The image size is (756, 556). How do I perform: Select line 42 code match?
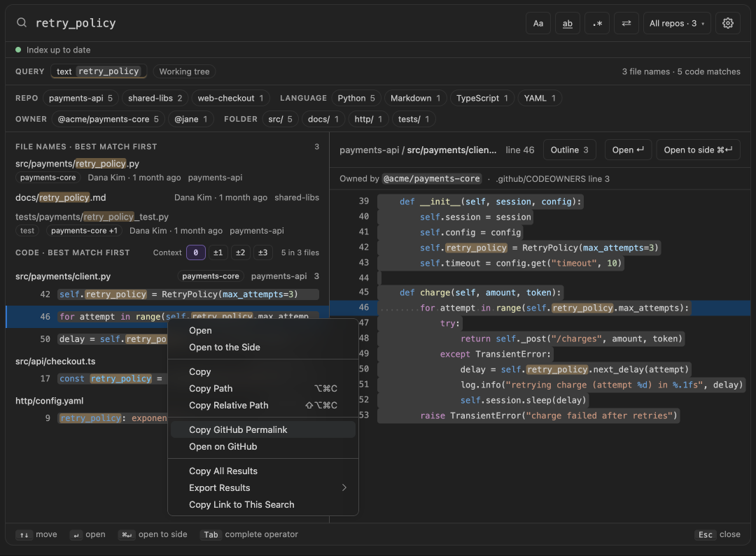click(167, 294)
